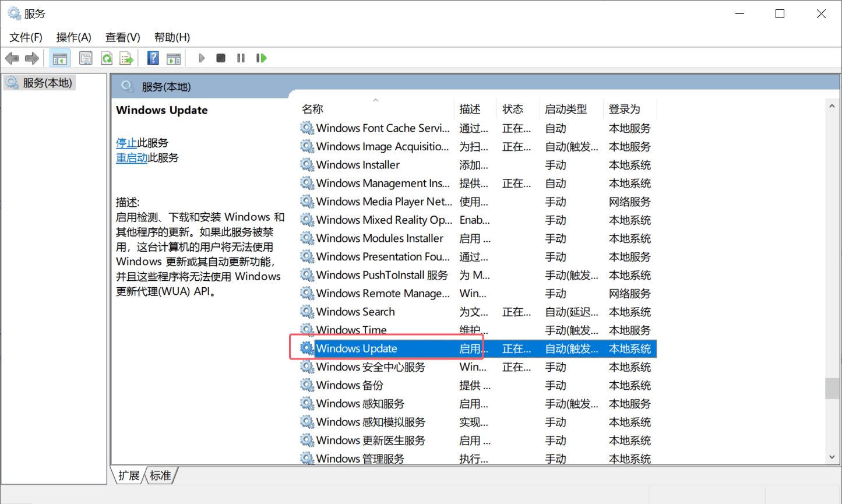Click the 重启动 service link
842x504 pixels.
(x=132, y=158)
